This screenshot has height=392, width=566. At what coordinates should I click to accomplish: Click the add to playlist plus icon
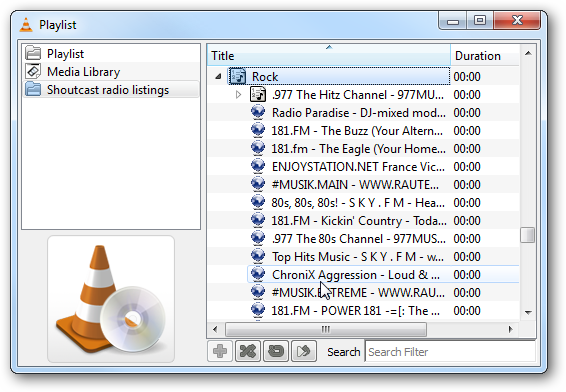coord(220,351)
